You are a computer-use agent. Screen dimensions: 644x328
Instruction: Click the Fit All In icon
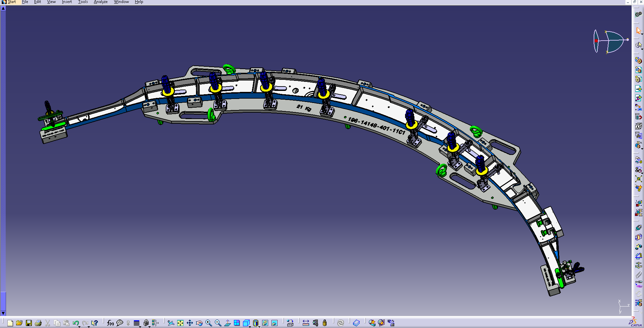[x=181, y=323]
